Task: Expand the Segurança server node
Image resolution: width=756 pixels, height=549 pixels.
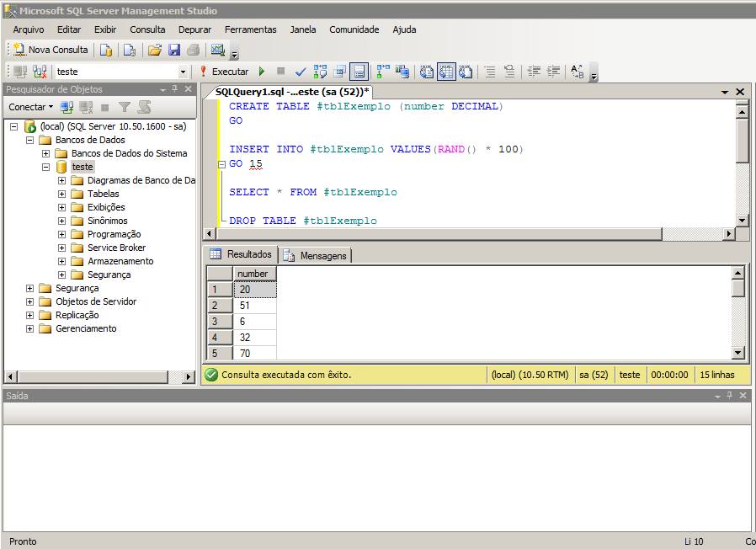Action: [x=30, y=288]
